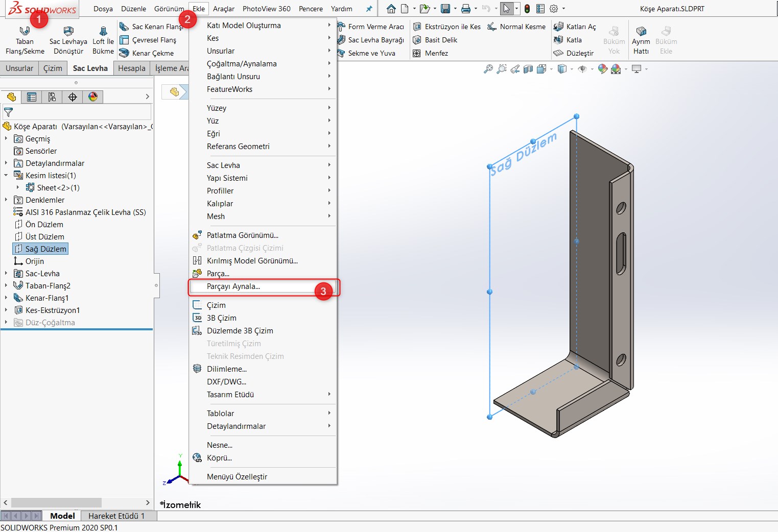Select Normal Kesme tool
Screen dimensions: 778x532
(x=516, y=27)
